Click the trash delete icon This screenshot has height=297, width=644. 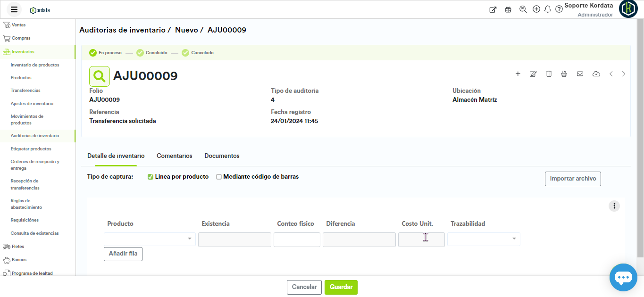pos(549,74)
